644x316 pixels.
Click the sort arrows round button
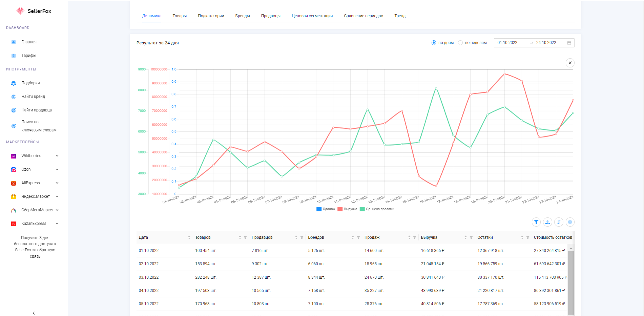[x=559, y=222]
